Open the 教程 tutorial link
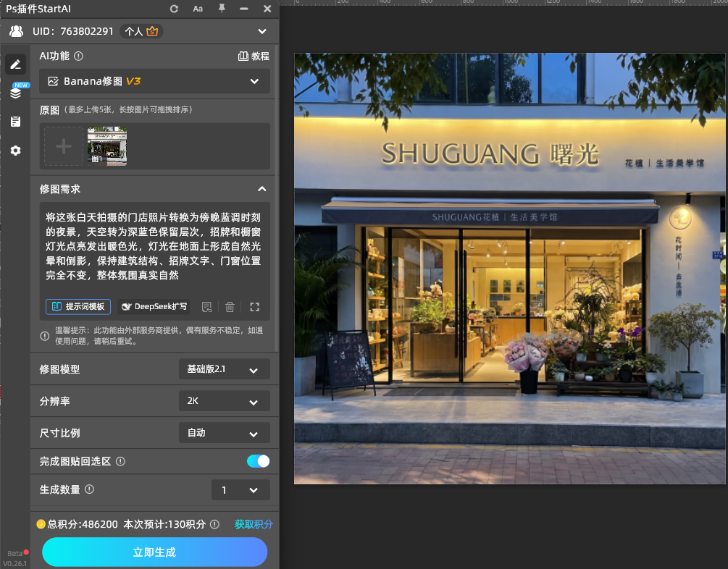728x569 pixels. (x=254, y=56)
